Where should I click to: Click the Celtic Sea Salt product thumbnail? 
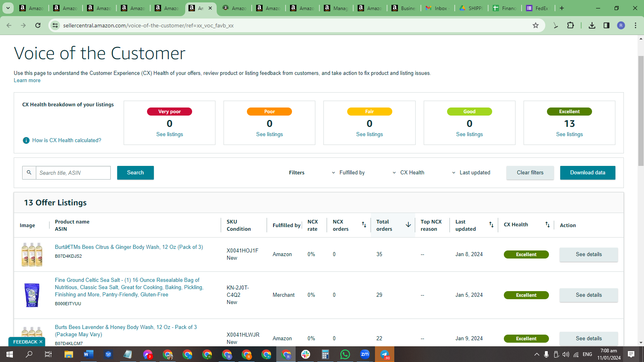(32, 295)
